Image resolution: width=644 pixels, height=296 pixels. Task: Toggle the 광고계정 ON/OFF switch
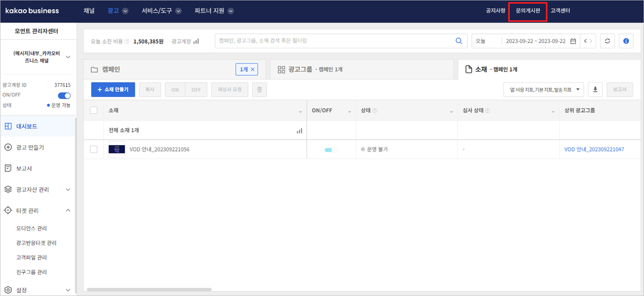(64, 96)
